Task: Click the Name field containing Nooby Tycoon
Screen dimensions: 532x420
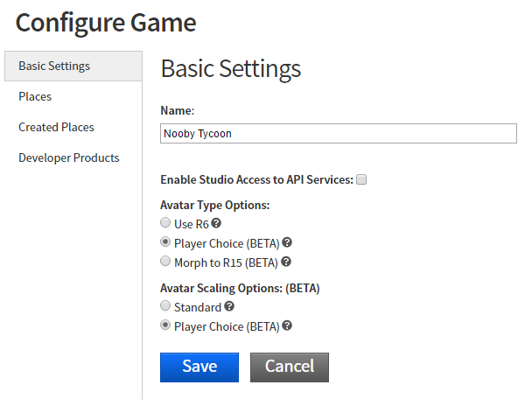Action: pos(339,133)
